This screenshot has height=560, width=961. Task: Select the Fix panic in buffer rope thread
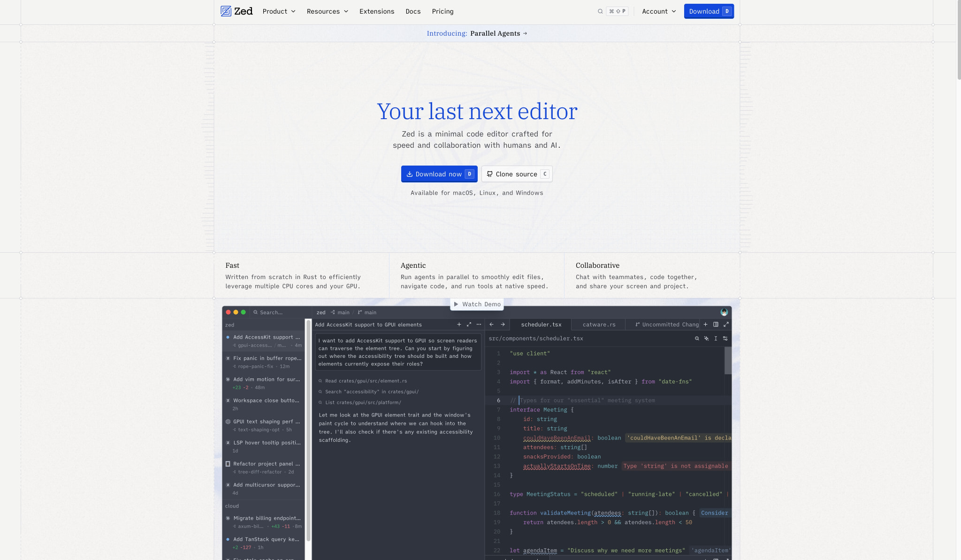coord(264,362)
